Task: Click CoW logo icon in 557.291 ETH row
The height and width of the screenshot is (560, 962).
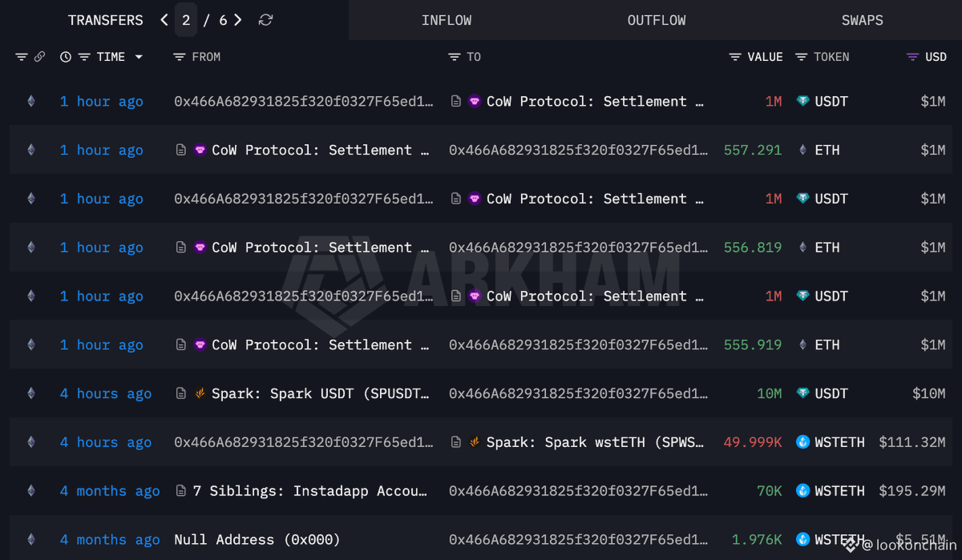Action: point(200,151)
